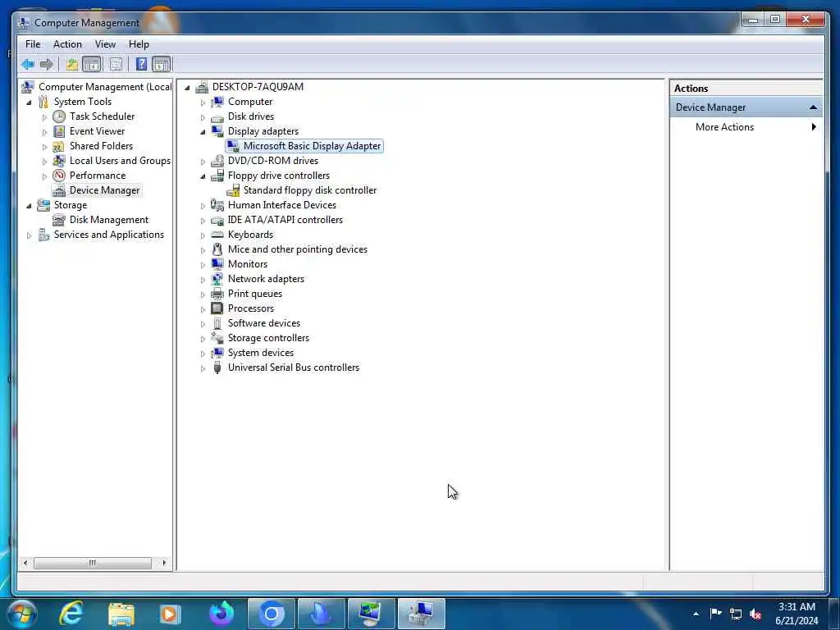This screenshot has height=630, width=840.
Task: Click the Performance icon
Action: pos(59,176)
